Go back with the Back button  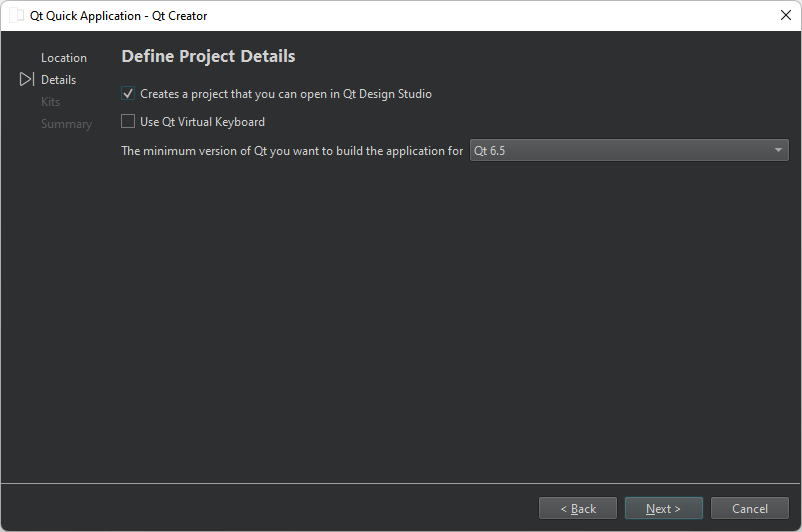coord(578,509)
